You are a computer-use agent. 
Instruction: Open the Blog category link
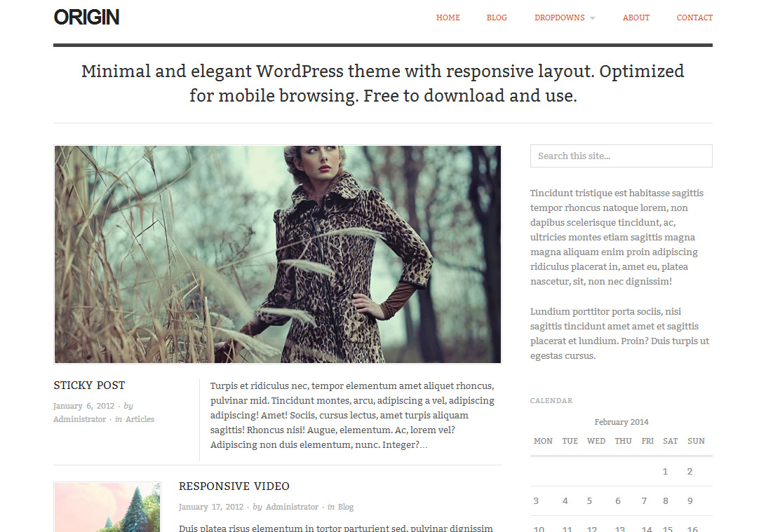click(345, 507)
